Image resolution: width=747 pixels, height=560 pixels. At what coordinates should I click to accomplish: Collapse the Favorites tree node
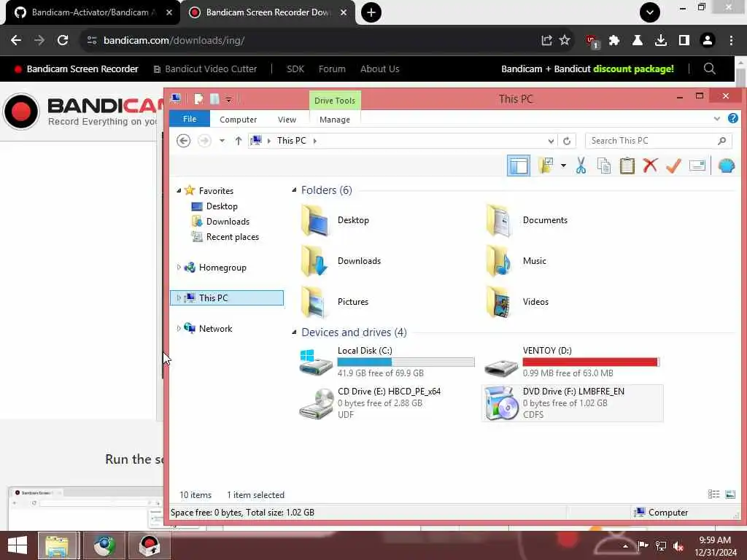coord(179,190)
